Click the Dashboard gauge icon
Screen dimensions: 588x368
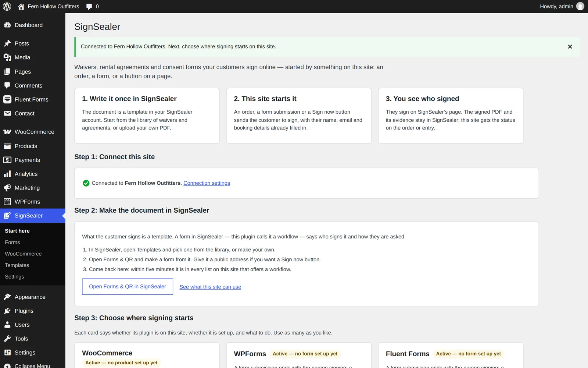tap(7, 25)
